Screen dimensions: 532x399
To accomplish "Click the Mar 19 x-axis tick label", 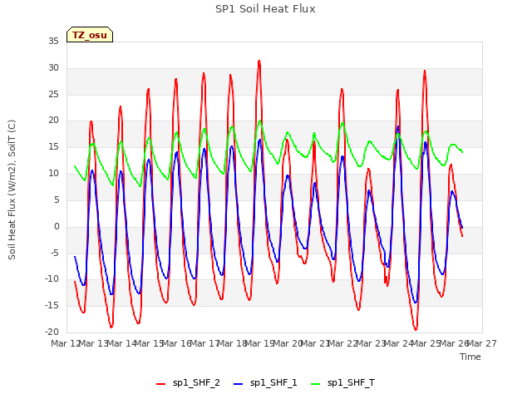I will [x=260, y=343].
